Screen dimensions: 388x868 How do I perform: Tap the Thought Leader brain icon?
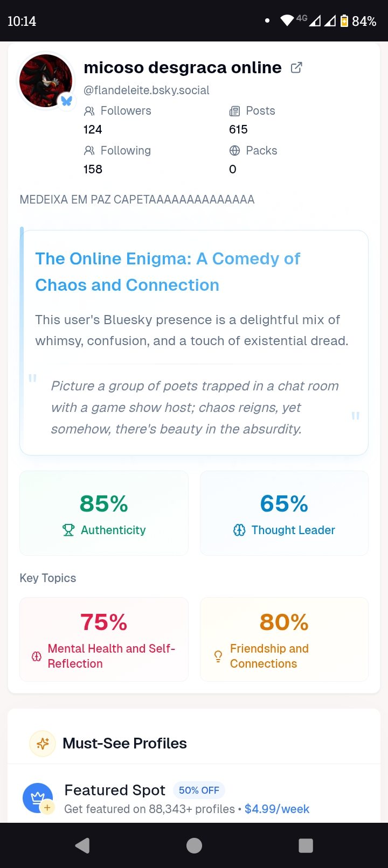click(x=239, y=530)
